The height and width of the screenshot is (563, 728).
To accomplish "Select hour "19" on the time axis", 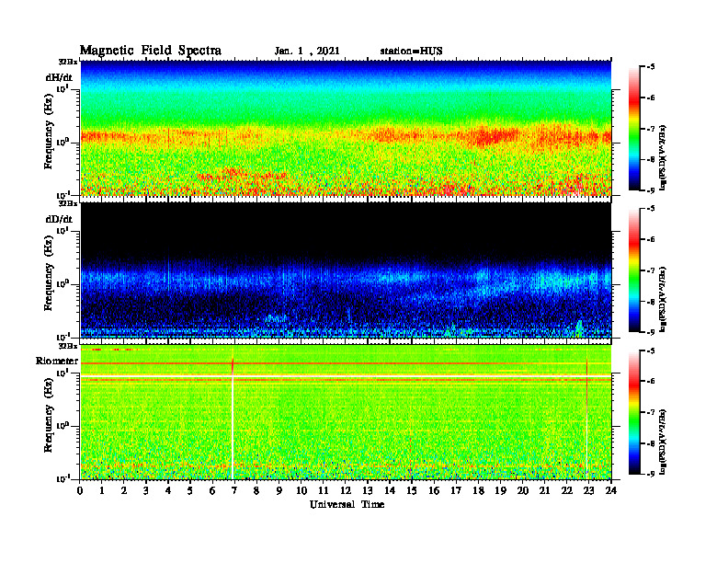I will (500, 490).
